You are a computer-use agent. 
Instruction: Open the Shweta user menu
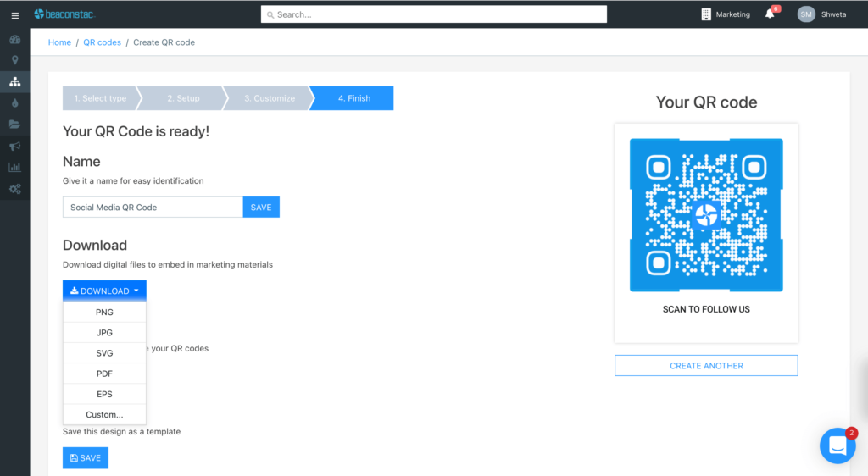pyautogui.click(x=834, y=14)
